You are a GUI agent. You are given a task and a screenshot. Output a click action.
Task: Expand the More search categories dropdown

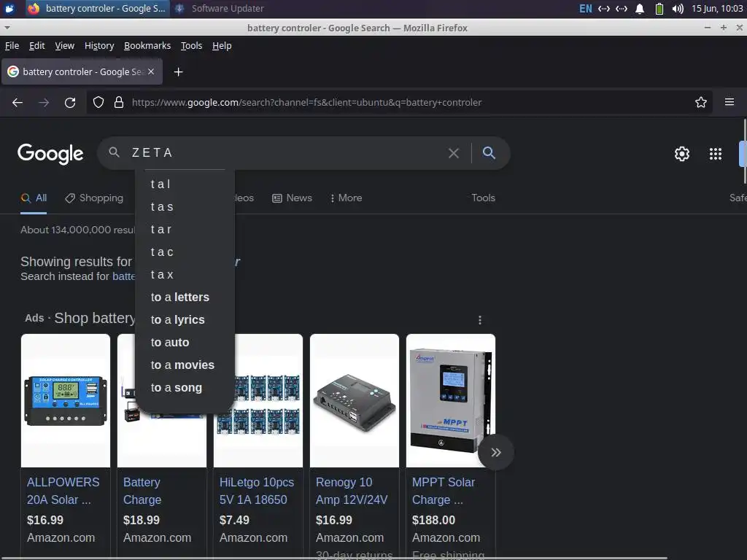click(346, 198)
